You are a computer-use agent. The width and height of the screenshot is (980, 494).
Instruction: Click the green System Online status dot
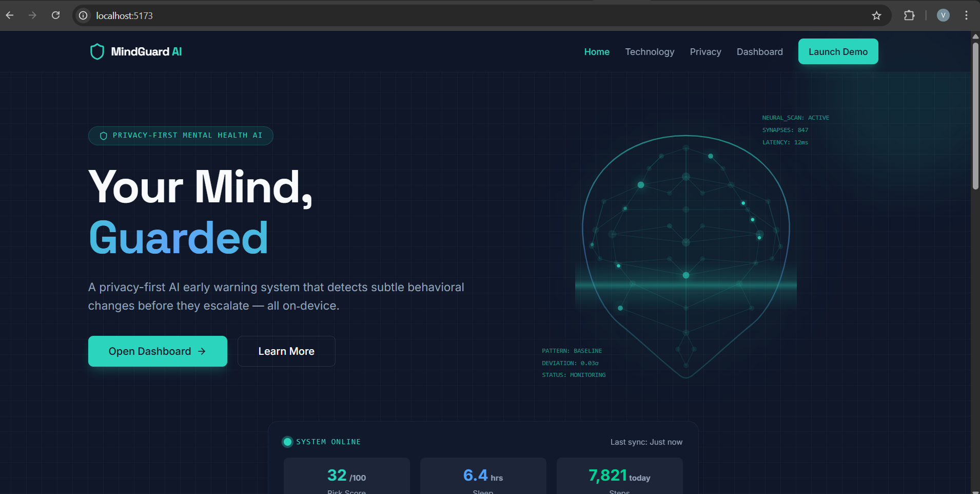pyautogui.click(x=288, y=442)
